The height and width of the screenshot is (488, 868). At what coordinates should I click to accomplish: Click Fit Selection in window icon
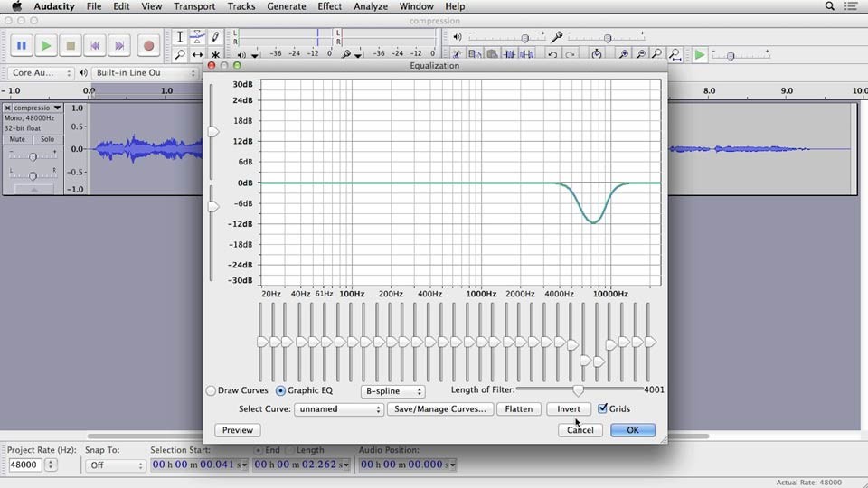[657, 54]
